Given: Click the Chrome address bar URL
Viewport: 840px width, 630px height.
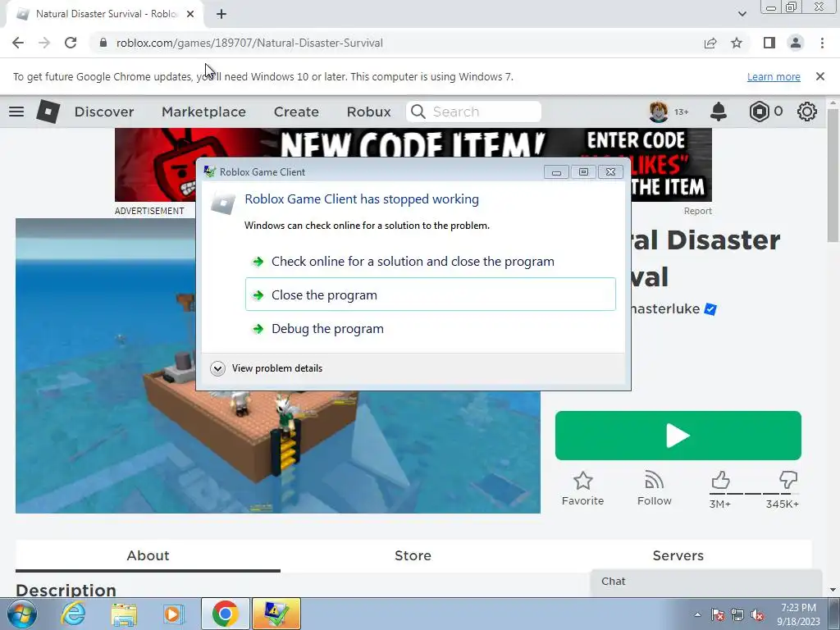Looking at the screenshot, I should [249, 43].
